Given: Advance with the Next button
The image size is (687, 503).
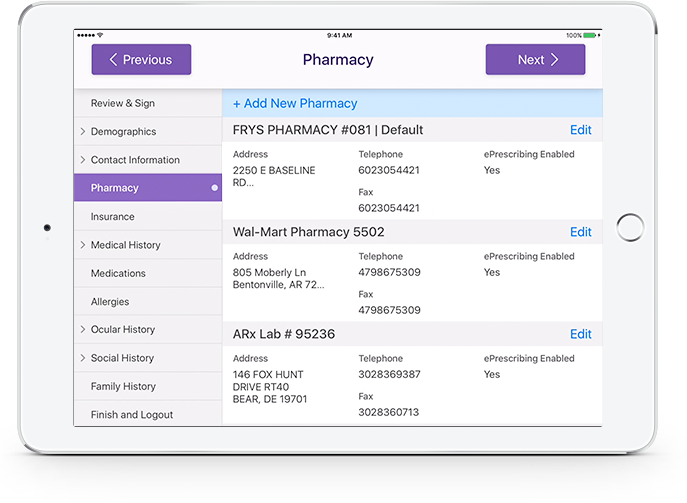Looking at the screenshot, I should coord(535,59).
